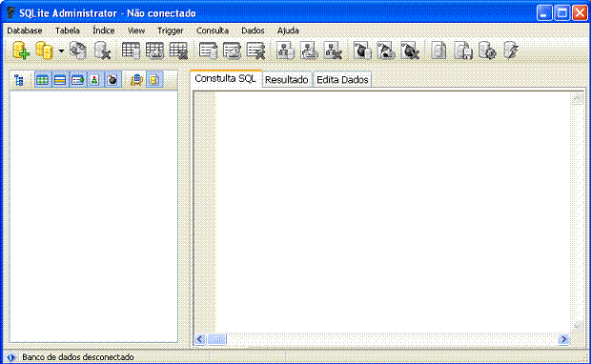
Task: Toggle the green table grid filter button
Action: click(x=42, y=80)
